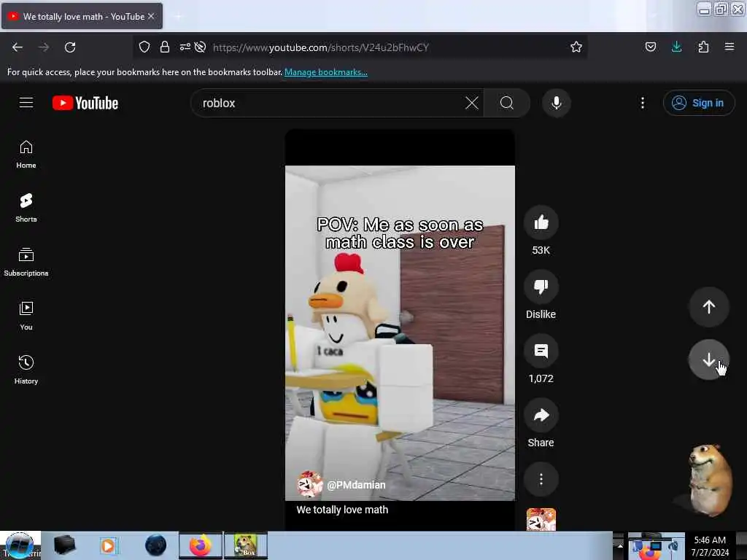
Task: Sign in to YouTube
Action: coord(698,103)
